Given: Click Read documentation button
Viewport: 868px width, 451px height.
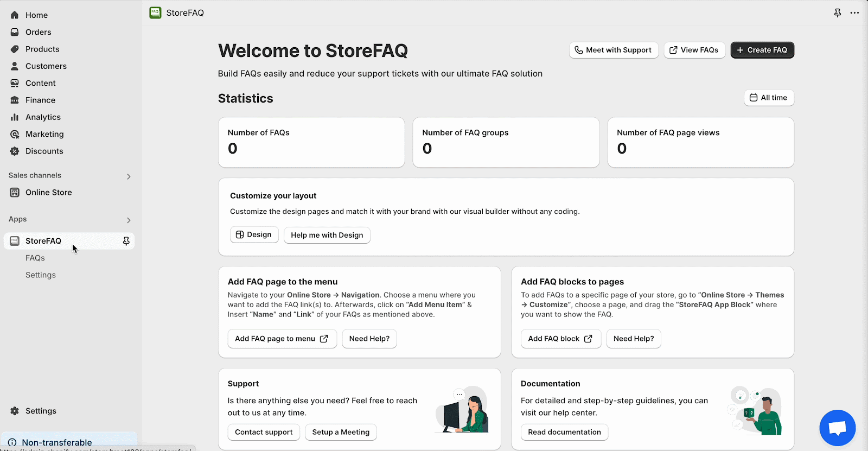Looking at the screenshot, I should pyautogui.click(x=565, y=432).
